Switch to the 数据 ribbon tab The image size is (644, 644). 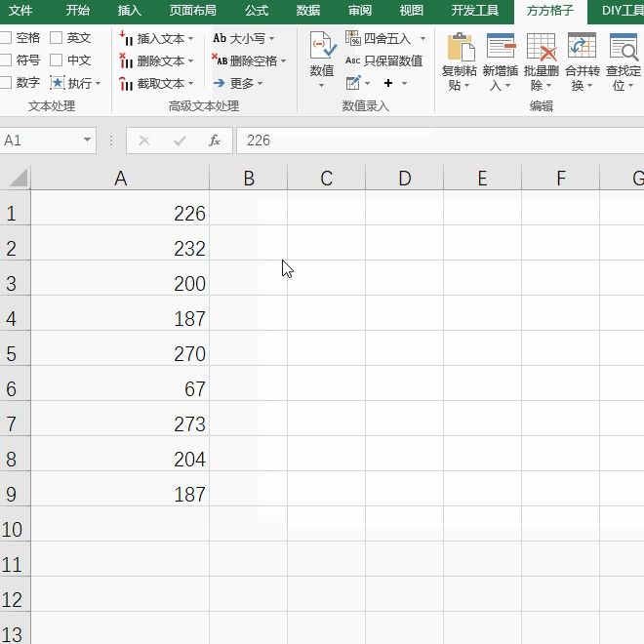coord(308,11)
